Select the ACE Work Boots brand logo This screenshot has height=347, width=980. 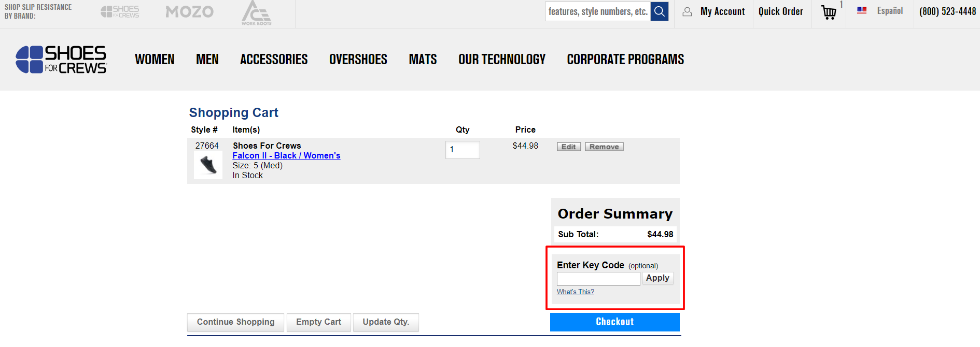coord(256,13)
